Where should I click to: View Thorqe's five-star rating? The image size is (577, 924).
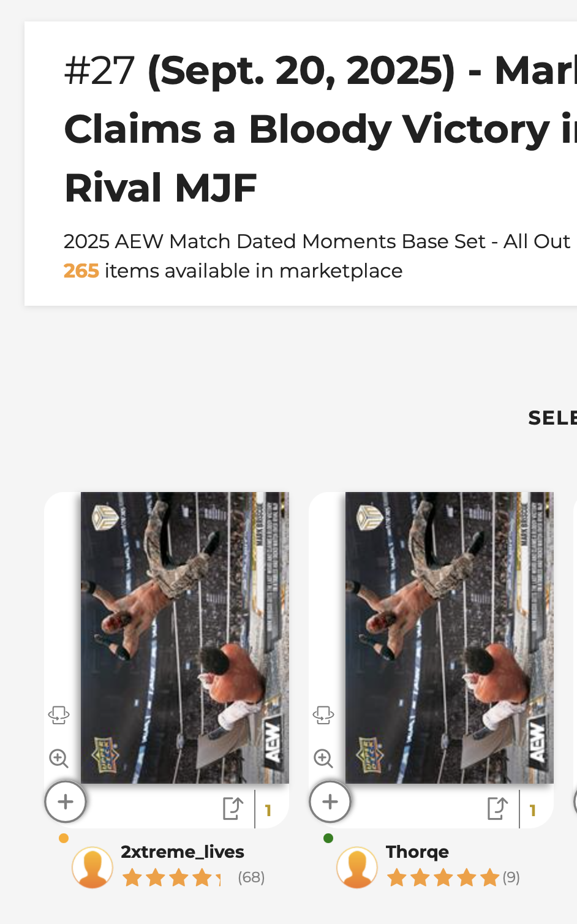[443, 878]
